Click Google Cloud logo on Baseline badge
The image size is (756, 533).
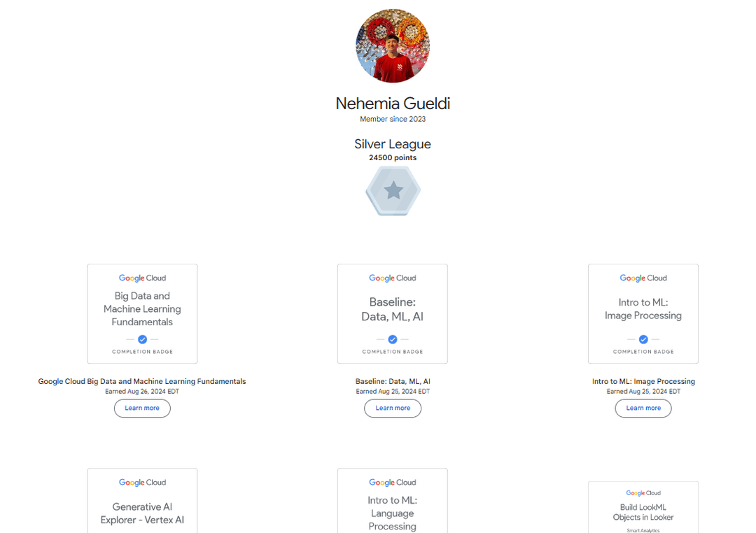coord(393,278)
